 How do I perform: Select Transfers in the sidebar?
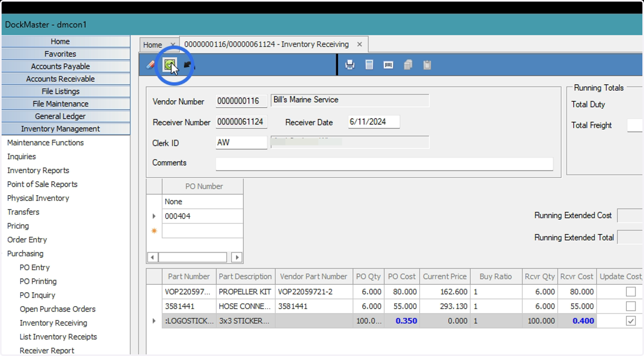[23, 212]
